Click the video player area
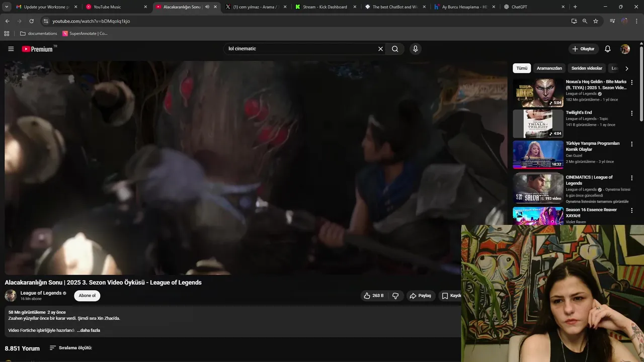 tap(256, 168)
